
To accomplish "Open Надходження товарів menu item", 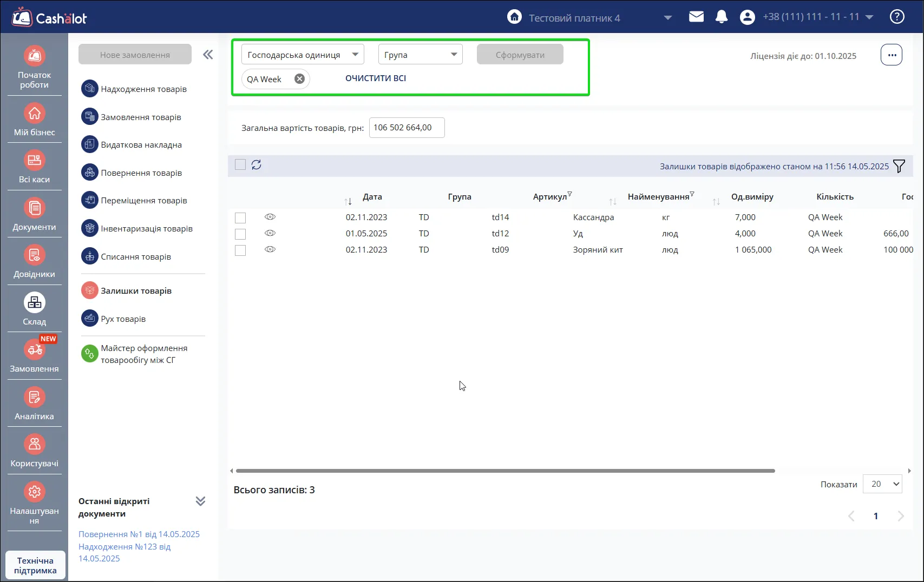I will pos(134,89).
